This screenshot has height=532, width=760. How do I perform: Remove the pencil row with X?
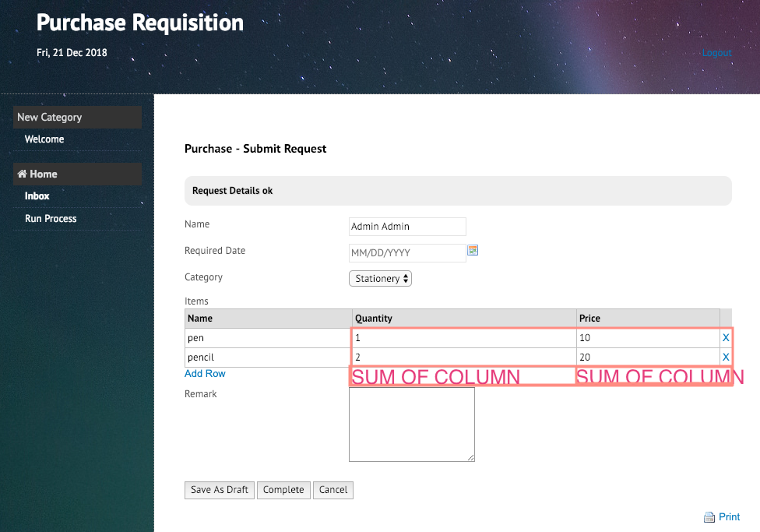[726, 358]
